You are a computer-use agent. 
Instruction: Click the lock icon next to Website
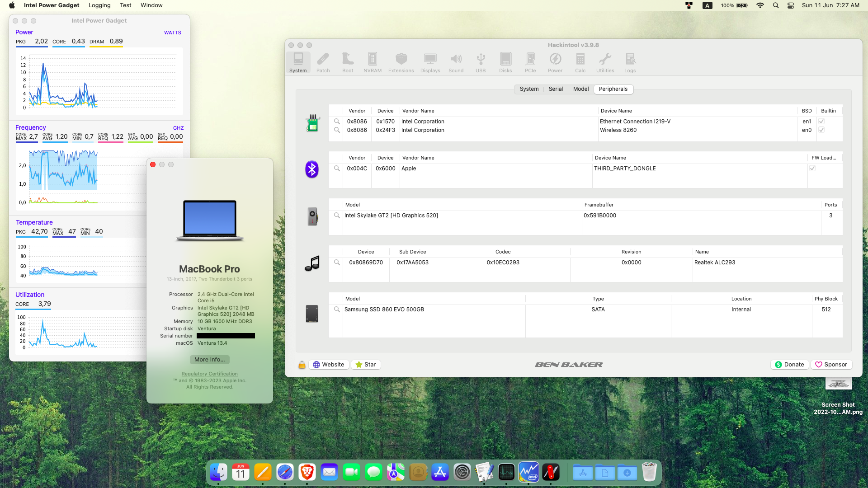tap(302, 365)
